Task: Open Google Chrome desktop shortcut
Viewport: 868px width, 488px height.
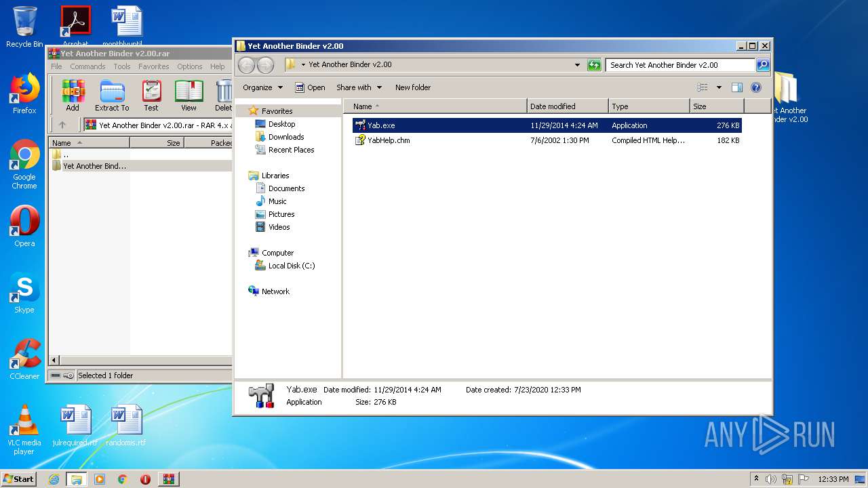Action: click(x=24, y=164)
